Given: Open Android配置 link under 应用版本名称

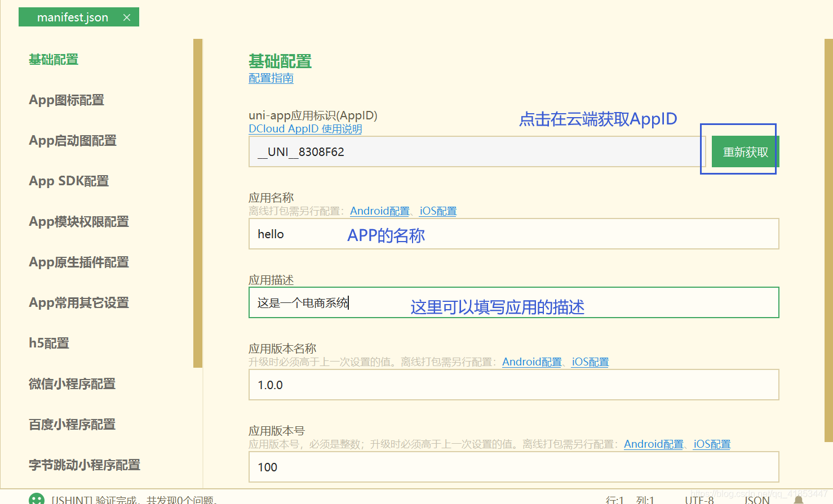Looking at the screenshot, I should tap(532, 362).
